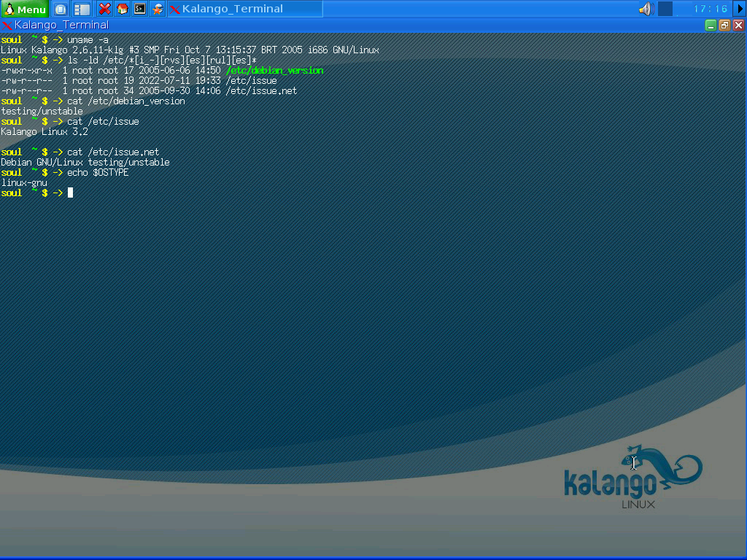Collapse taskbar with the black arrow button

(x=741, y=9)
